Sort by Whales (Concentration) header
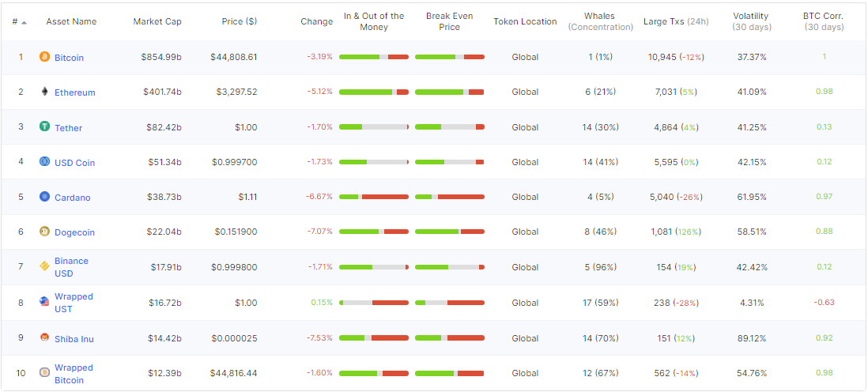The image size is (868, 392). click(601, 21)
